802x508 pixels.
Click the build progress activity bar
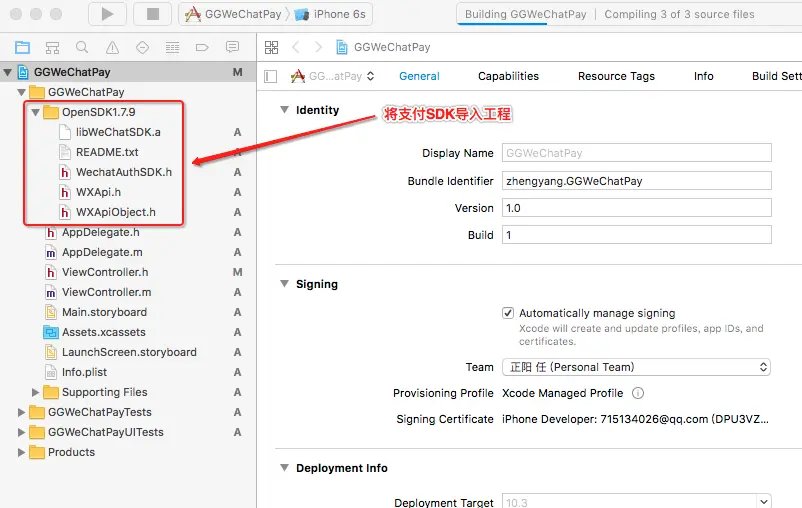pyautogui.click(x=629, y=14)
